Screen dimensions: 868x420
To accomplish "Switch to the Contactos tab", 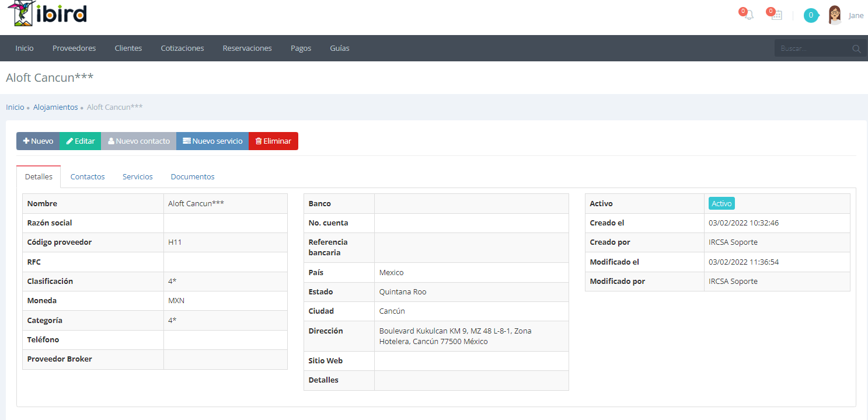I will click(88, 176).
